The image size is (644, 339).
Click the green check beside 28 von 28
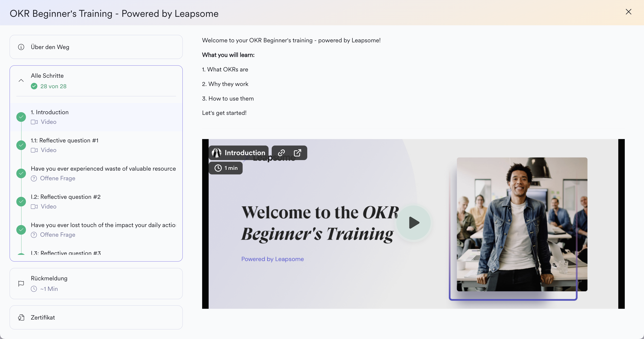34,86
